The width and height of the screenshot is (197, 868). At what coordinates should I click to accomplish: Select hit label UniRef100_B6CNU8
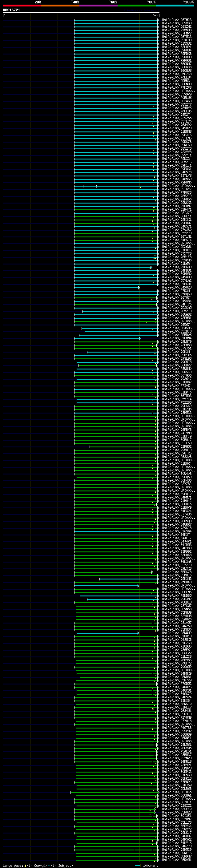[x=177, y=84]
